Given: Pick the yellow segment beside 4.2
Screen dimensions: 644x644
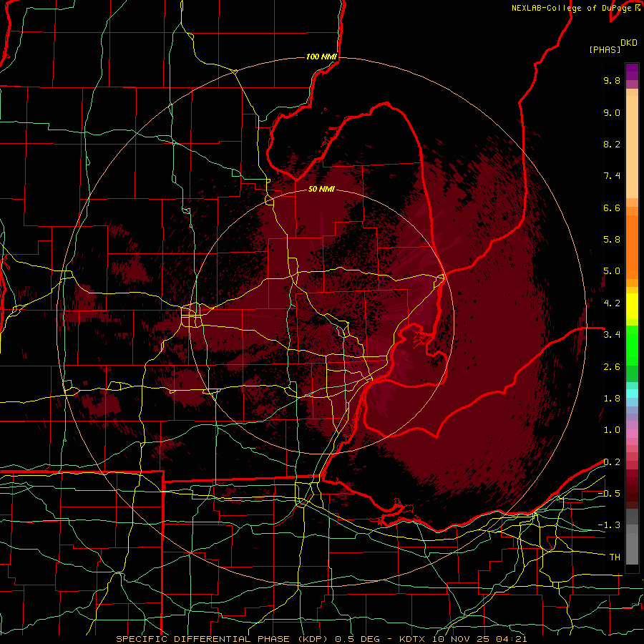Looking at the screenshot, I should 632,306.
